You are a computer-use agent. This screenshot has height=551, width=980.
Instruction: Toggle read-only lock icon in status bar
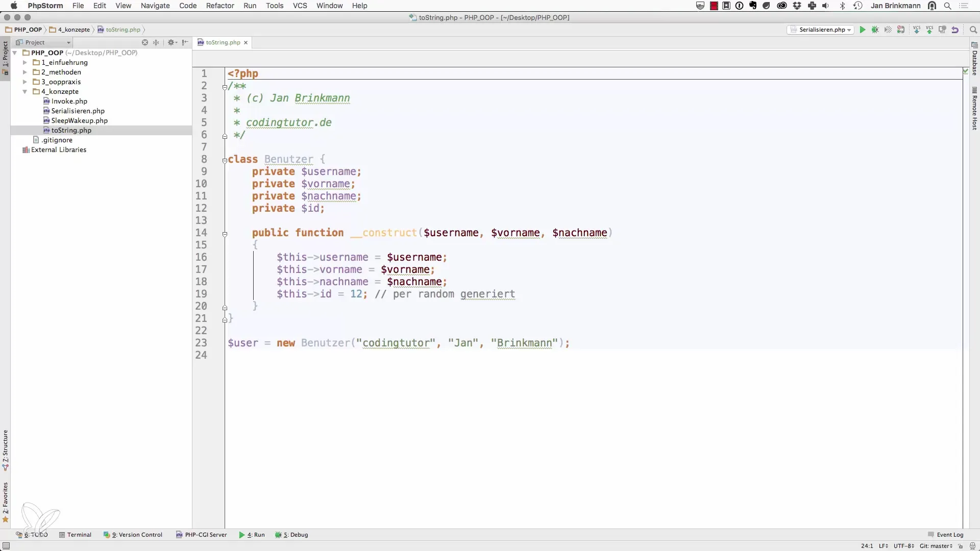point(960,546)
